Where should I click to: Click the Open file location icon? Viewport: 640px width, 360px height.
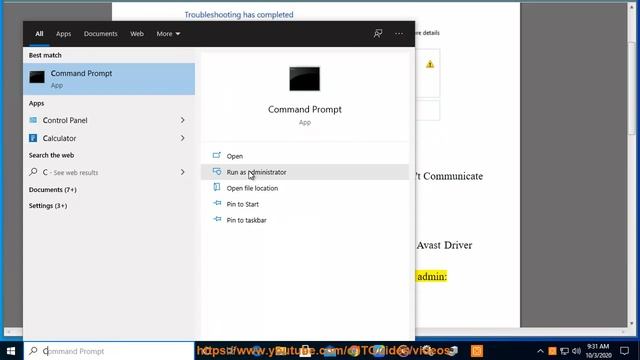[x=217, y=187]
